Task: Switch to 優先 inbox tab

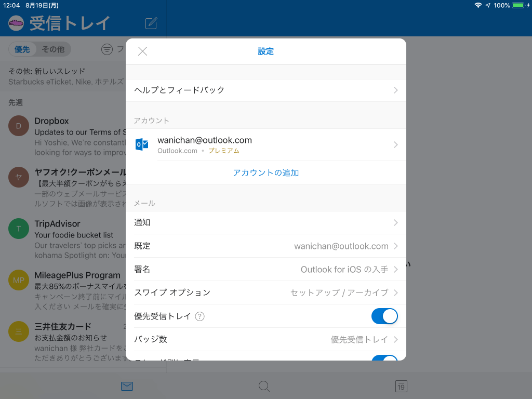Action: tap(22, 49)
